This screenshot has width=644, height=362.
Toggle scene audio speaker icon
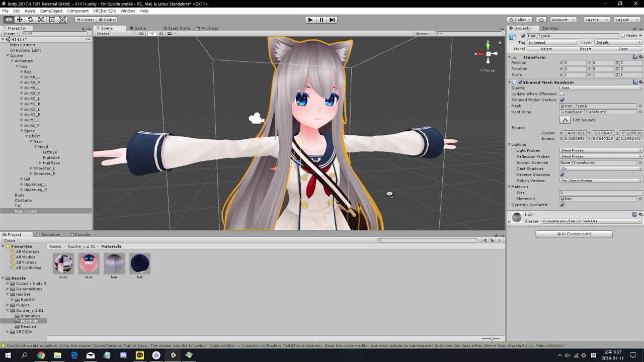click(160, 34)
